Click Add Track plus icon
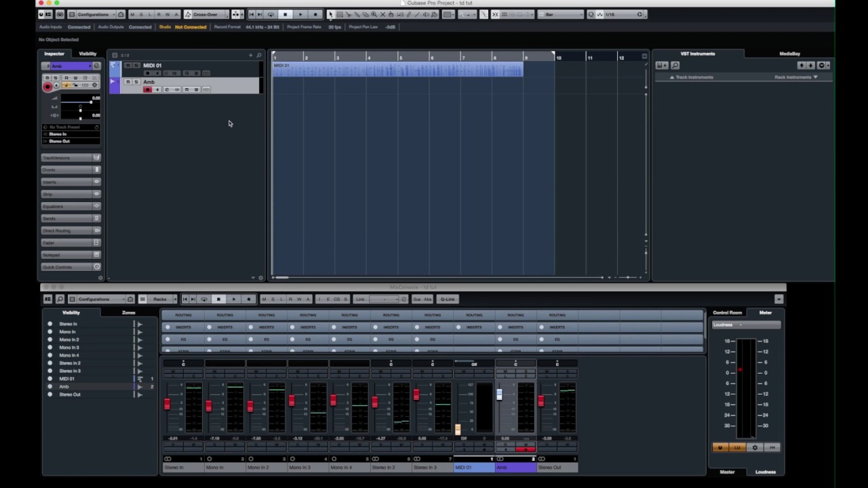The image size is (868, 488). coord(250,55)
